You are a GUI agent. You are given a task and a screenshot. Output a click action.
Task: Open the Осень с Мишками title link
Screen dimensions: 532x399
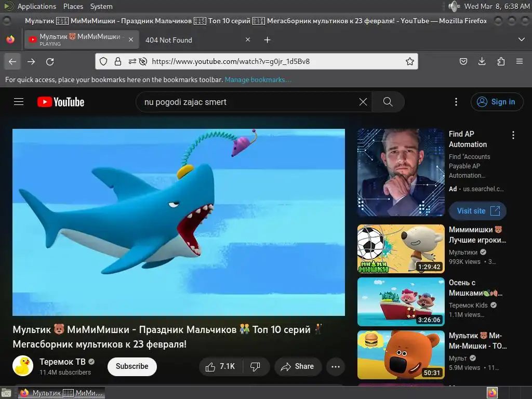coord(475,288)
